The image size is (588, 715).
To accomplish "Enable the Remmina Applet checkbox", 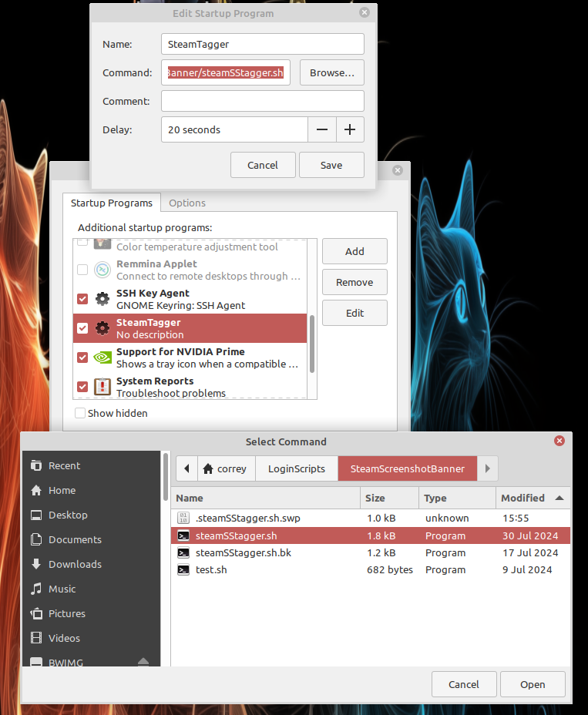I will pyautogui.click(x=83, y=270).
